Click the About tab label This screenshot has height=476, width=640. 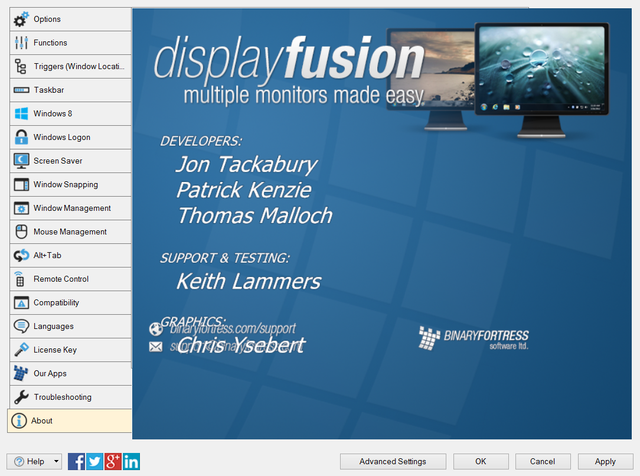tap(42, 420)
